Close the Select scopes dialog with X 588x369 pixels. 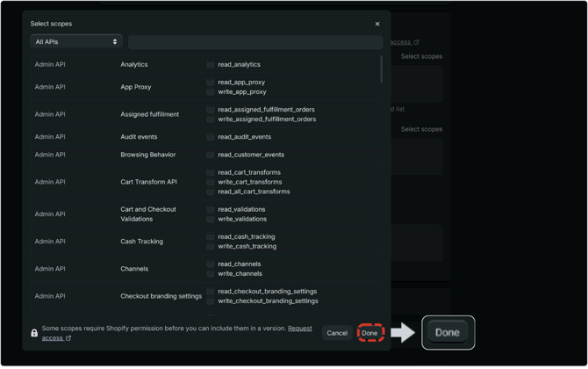coord(377,24)
